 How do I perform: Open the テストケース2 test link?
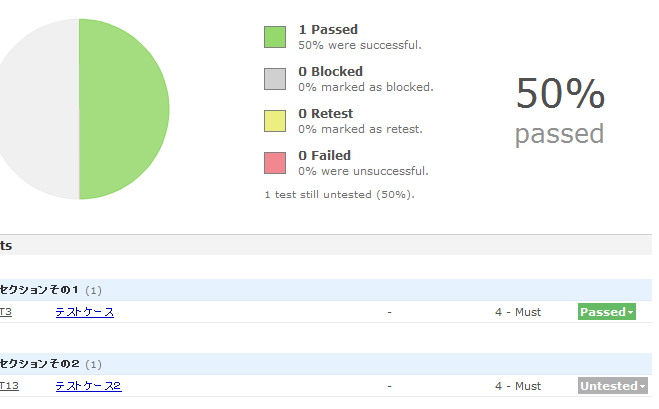point(88,386)
